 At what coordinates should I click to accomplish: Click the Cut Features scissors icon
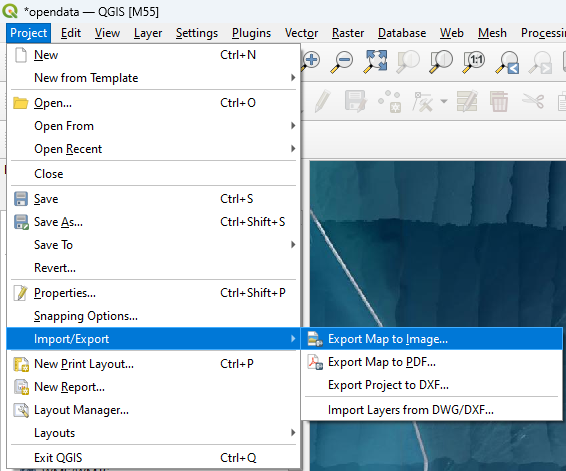coord(533,101)
